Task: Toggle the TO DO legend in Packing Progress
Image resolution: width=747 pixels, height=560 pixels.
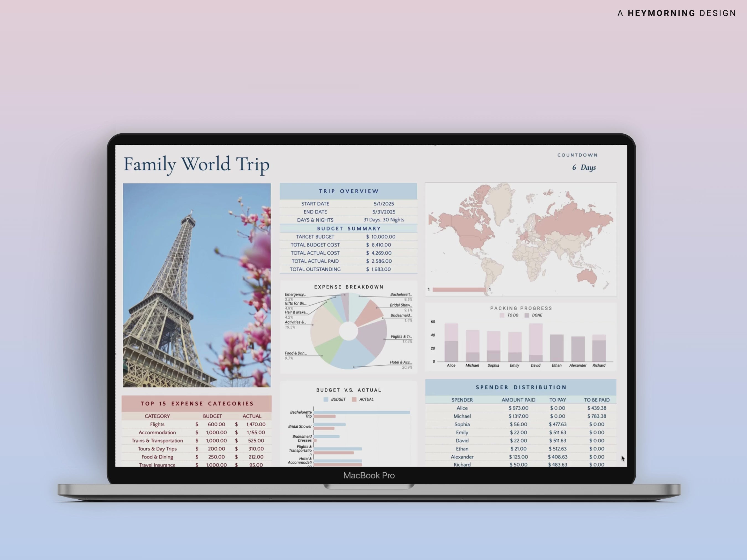Action: pos(502,315)
